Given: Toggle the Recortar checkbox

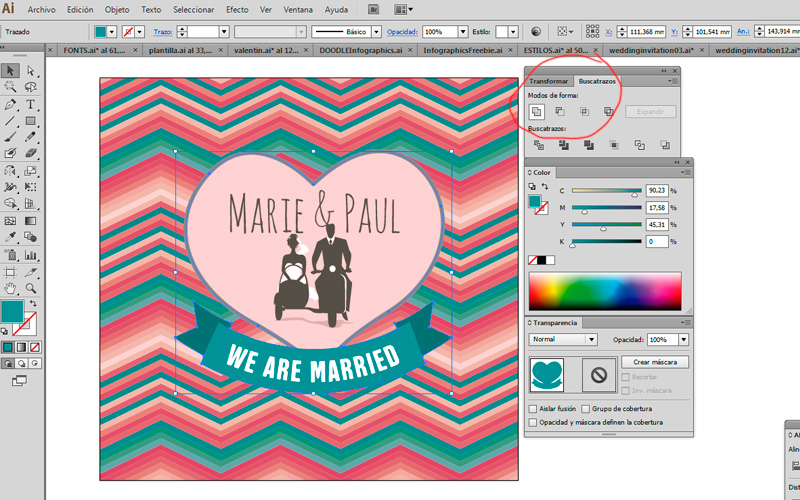Looking at the screenshot, I should pos(626,377).
